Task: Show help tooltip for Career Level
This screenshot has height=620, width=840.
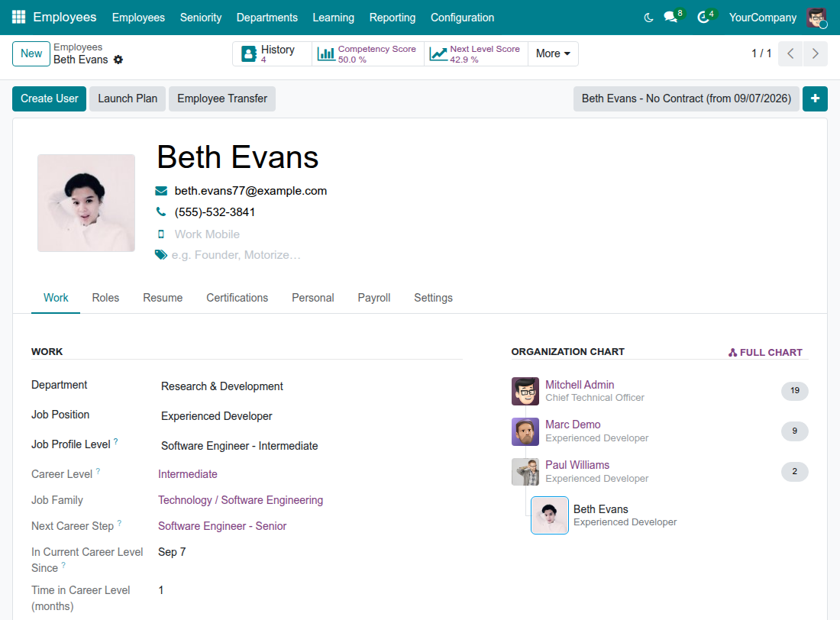Action: (98, 471)
